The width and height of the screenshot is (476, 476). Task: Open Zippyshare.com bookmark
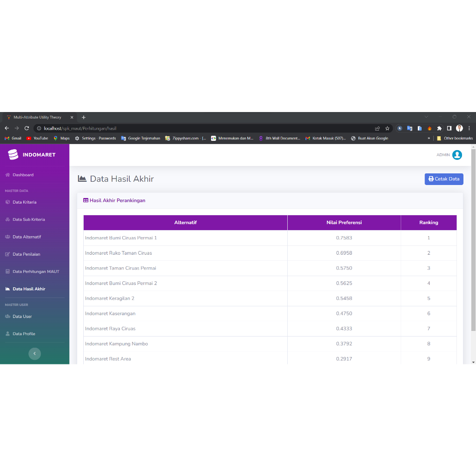185,139
